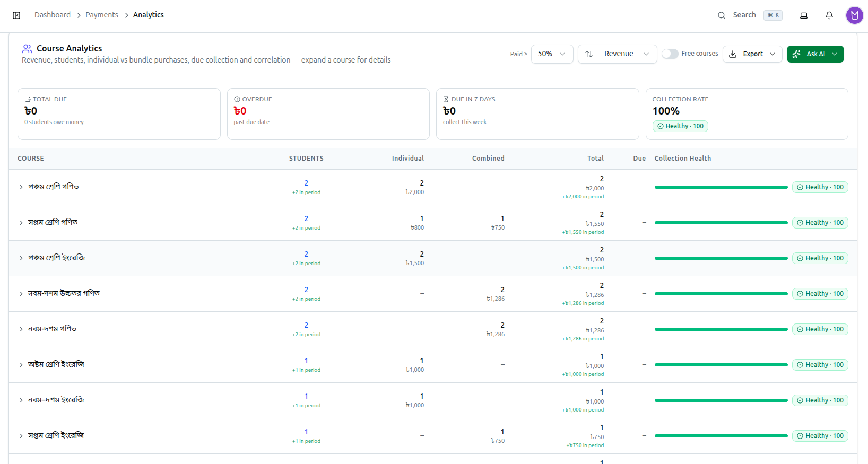Open the Paid threshold 50% dropdown

click(x=552, y=54)
